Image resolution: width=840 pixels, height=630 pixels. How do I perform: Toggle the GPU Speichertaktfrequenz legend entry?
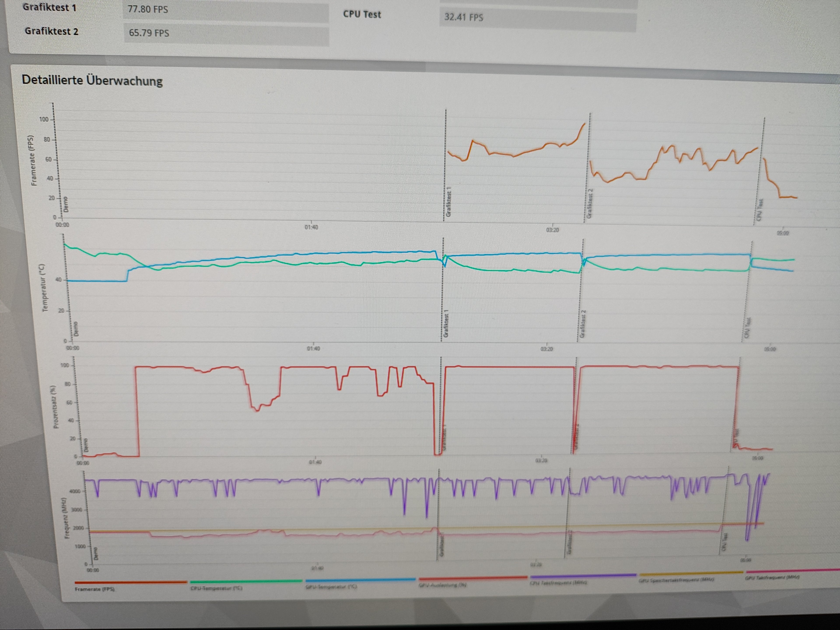[x=676, y=580]
